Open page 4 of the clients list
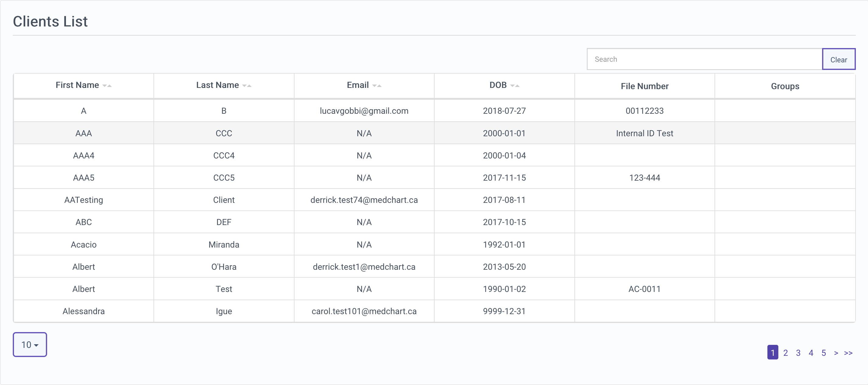868x385 pixels. pos(811,353)
